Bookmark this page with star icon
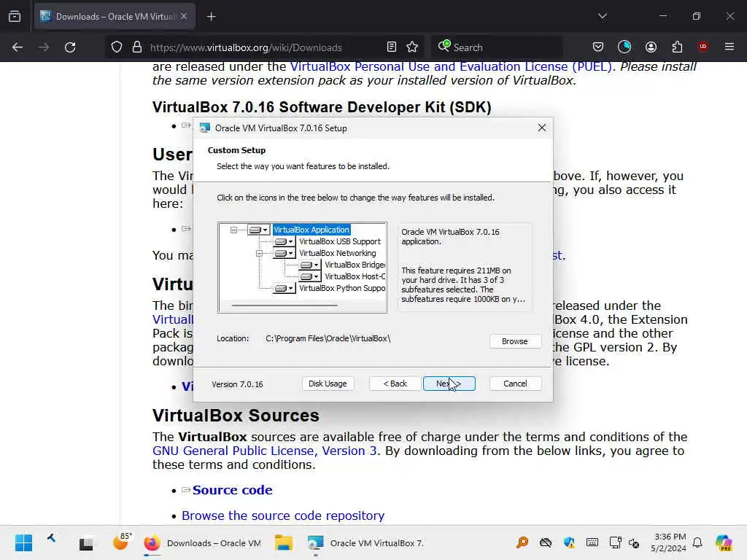747x560 pixels. 412,47
